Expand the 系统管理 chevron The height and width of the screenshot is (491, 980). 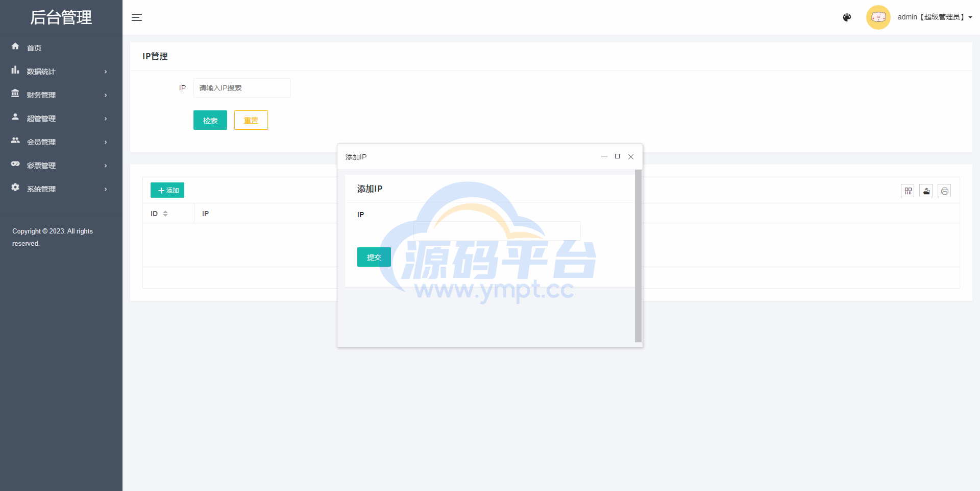click(106, 189)
